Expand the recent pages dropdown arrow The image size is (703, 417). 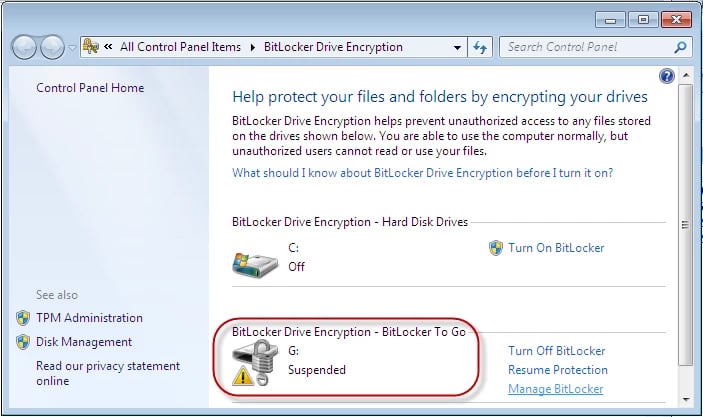[70, 47]
